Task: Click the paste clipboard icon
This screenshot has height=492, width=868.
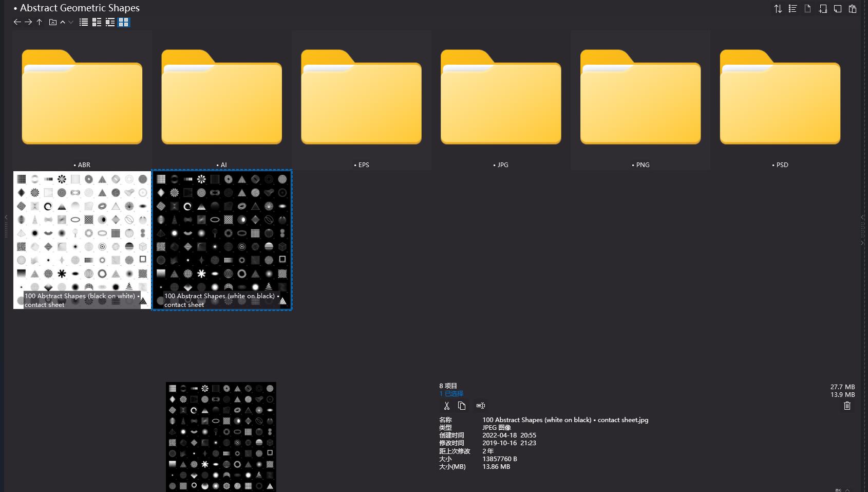Action: point(853,9)
